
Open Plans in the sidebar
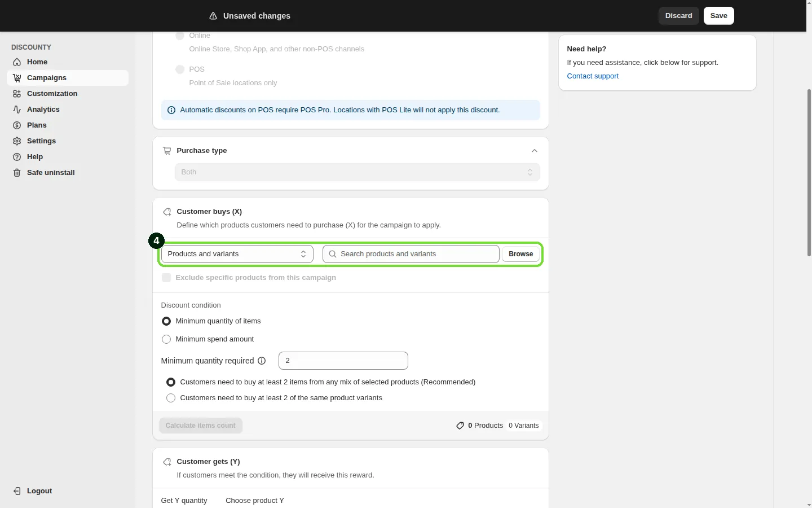point(68,125)
